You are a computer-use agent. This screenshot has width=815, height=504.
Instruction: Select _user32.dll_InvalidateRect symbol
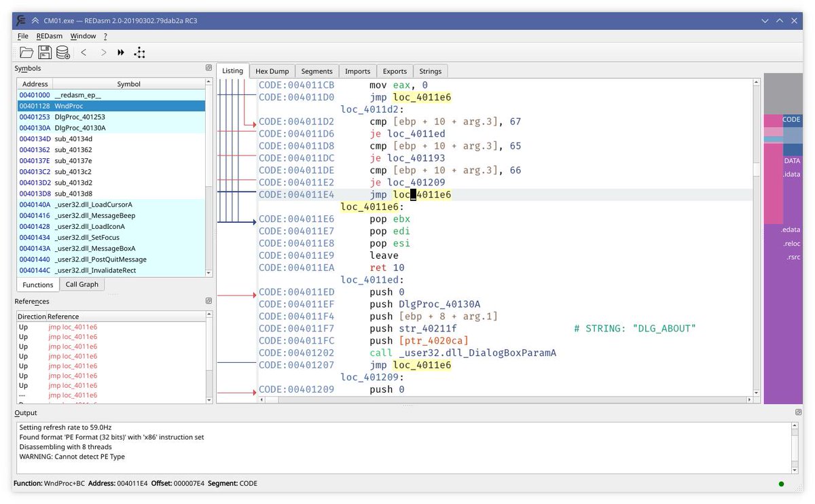click(x=111, y=270)
